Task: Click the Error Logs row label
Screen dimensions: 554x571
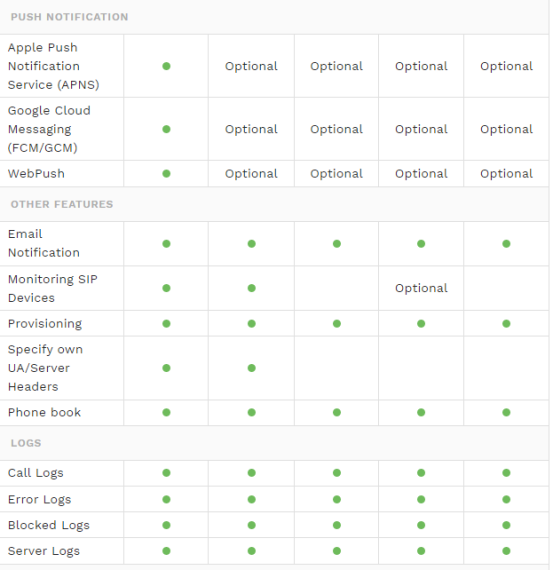Action: (x=40, y=500)
